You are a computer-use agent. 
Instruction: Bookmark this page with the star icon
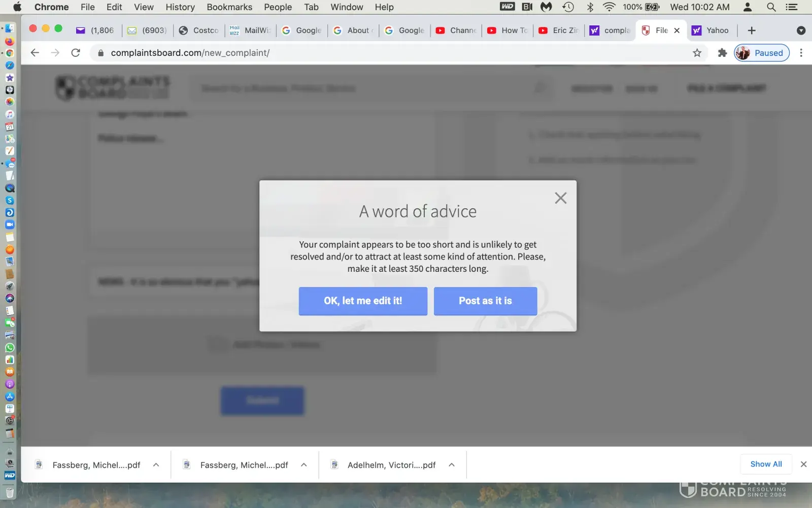[x=697, y=53]
